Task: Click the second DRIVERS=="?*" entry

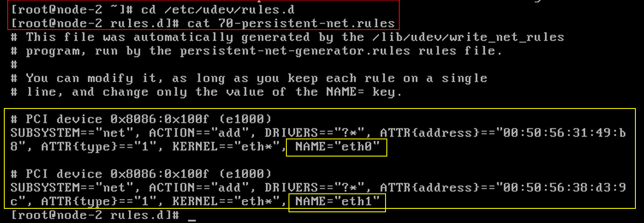Action: (x=315, y=188)
